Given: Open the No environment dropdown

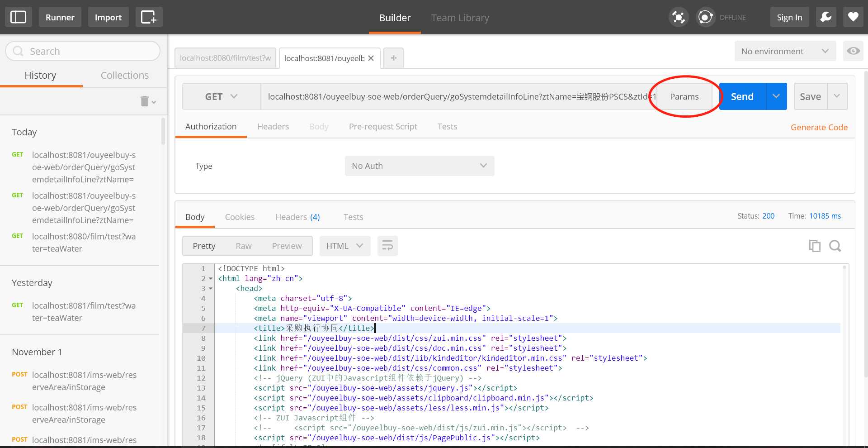Looking at the screenshot, I should point(785,51).
